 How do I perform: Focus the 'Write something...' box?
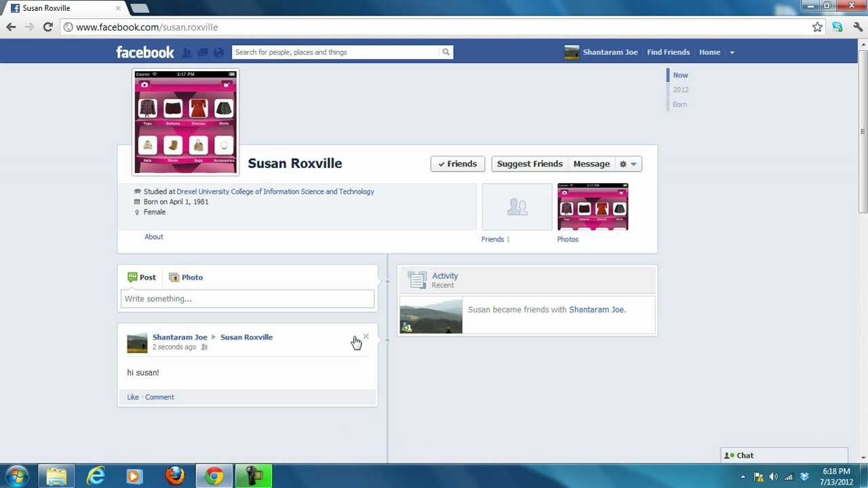click(x=248, y=299)
